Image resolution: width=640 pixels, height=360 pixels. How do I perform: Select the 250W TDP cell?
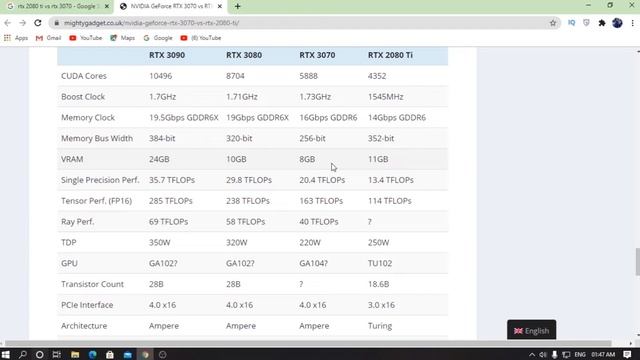[x=378, y=242]
